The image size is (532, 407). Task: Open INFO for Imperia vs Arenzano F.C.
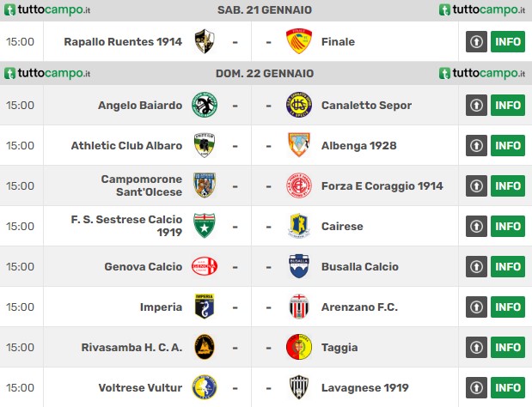tap(508, 307)
